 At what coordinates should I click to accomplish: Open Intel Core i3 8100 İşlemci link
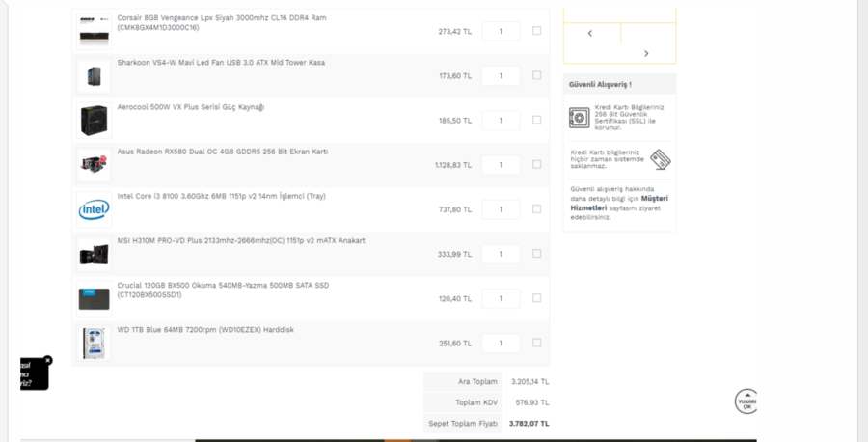pos(222,196)
